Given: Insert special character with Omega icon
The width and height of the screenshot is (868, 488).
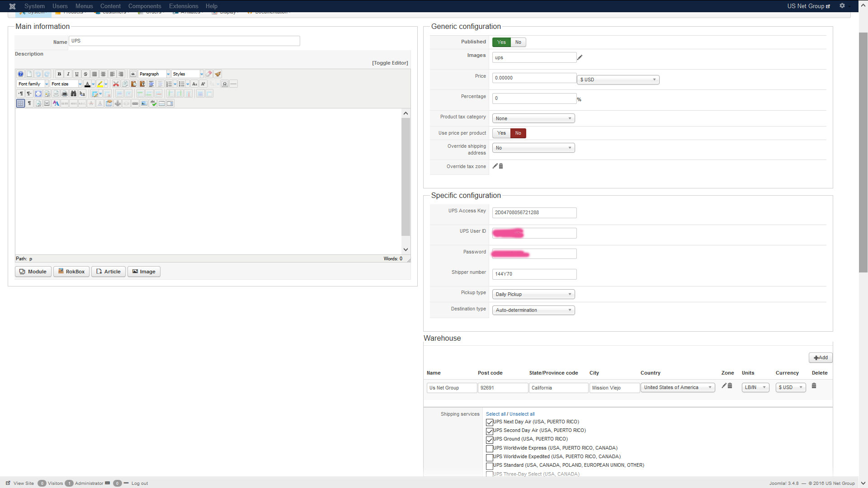Looking at the screenshot, I should (x=225, y=84).
